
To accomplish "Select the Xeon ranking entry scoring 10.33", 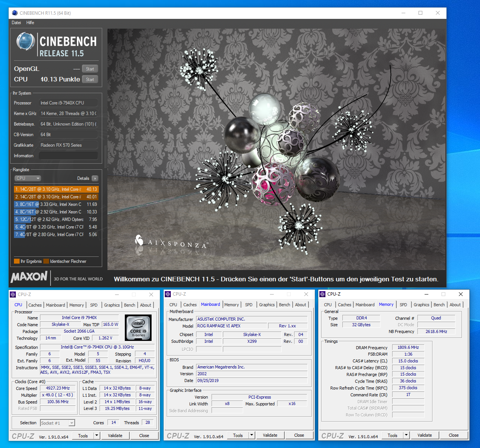I will tap(56, 212).
